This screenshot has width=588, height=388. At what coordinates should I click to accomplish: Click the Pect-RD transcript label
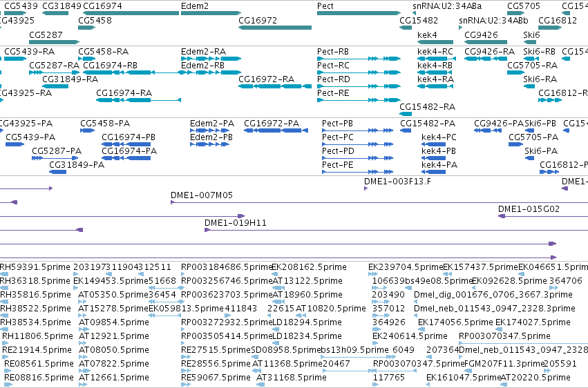coord(333,79)
